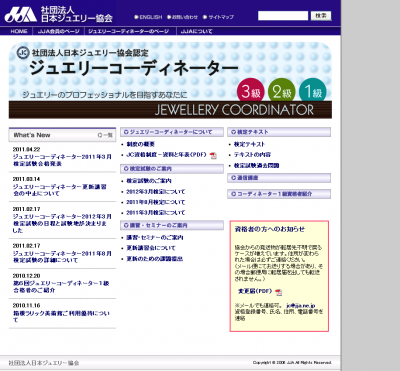
Task: Click the JJA logo in the header
Action: (21, 15)
